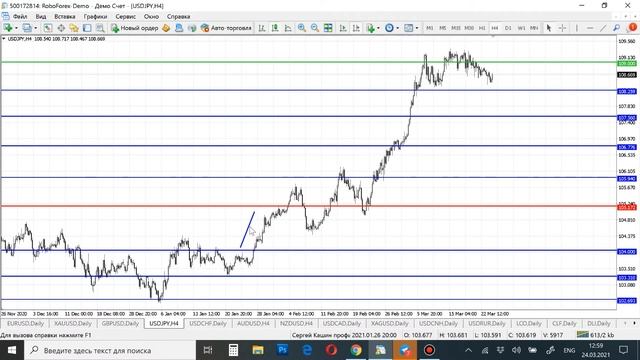Open the Сервис menu
The height and width of the screenshot is (360, 640).
(x=125, y=16)
